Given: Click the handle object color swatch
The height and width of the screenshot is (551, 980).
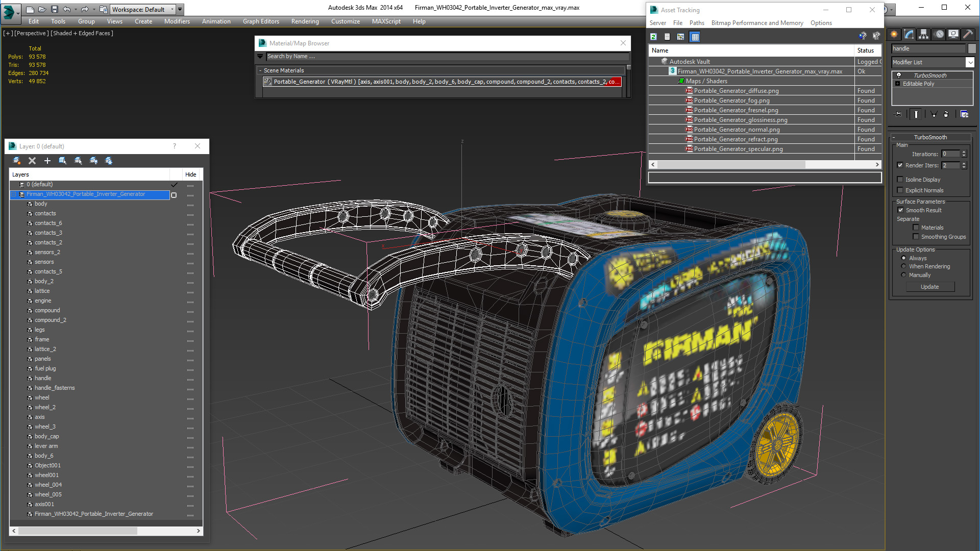Looking at the screenshot, I should 972,48.
